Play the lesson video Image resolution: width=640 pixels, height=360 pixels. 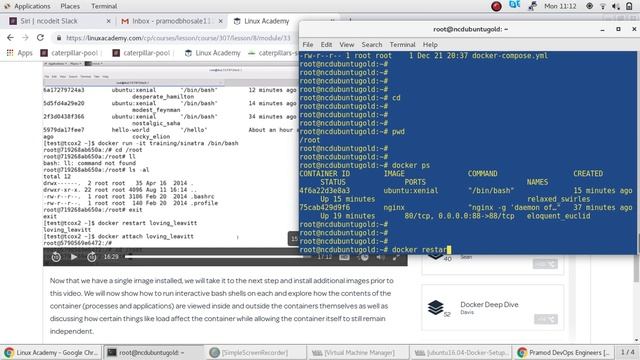coord(74,257)
